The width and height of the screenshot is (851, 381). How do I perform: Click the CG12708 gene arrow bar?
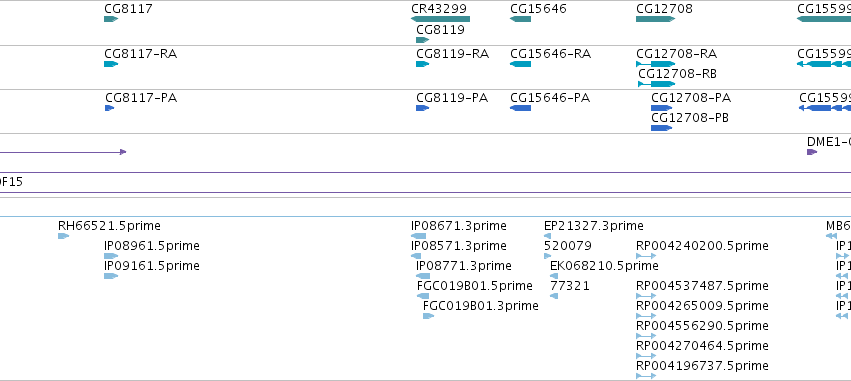tap(655, 19)
